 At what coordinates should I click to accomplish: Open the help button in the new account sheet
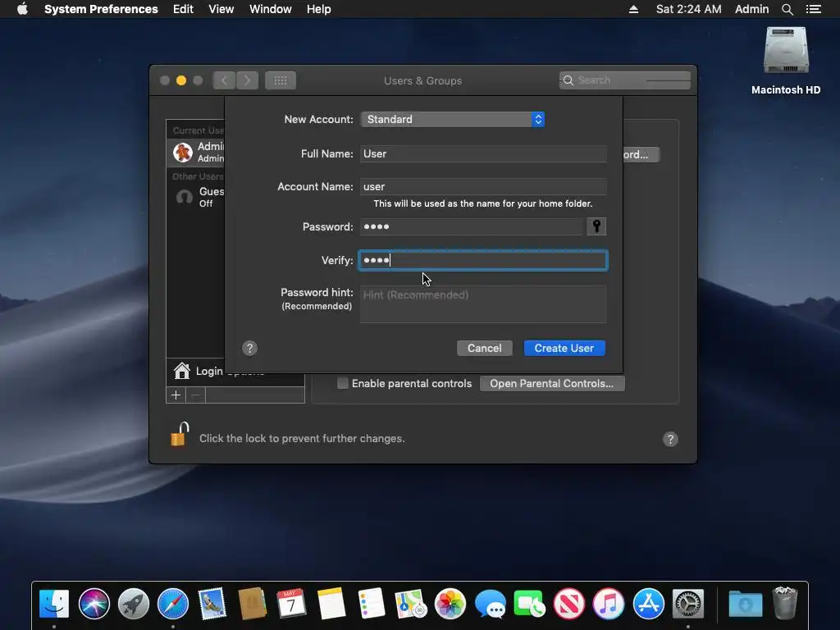249,348
